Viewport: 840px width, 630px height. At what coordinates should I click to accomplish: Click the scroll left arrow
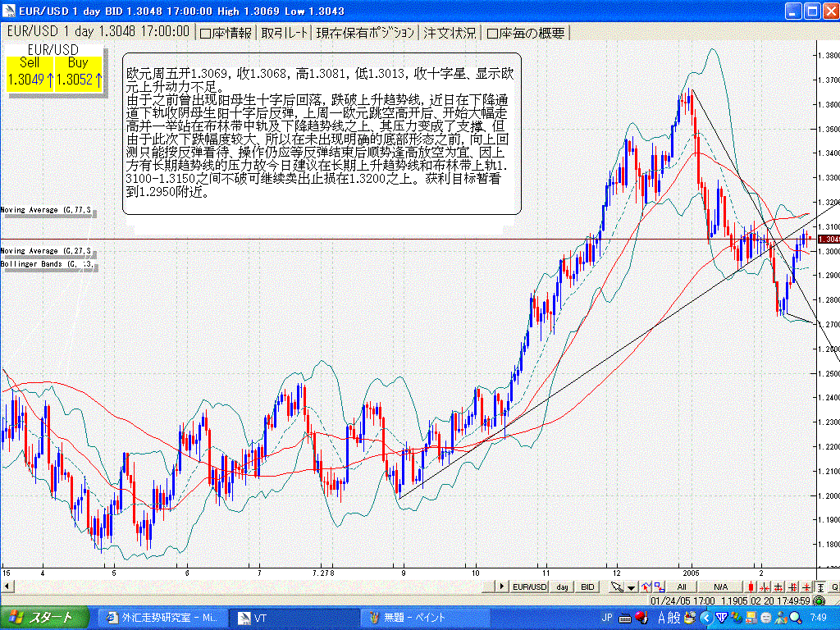(6, 587)
